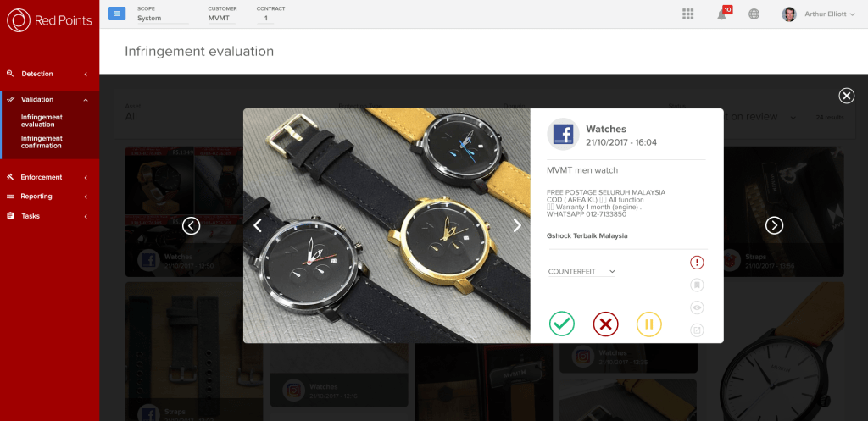Approve infringement with the green checkmark

click(x=562, y=324)
